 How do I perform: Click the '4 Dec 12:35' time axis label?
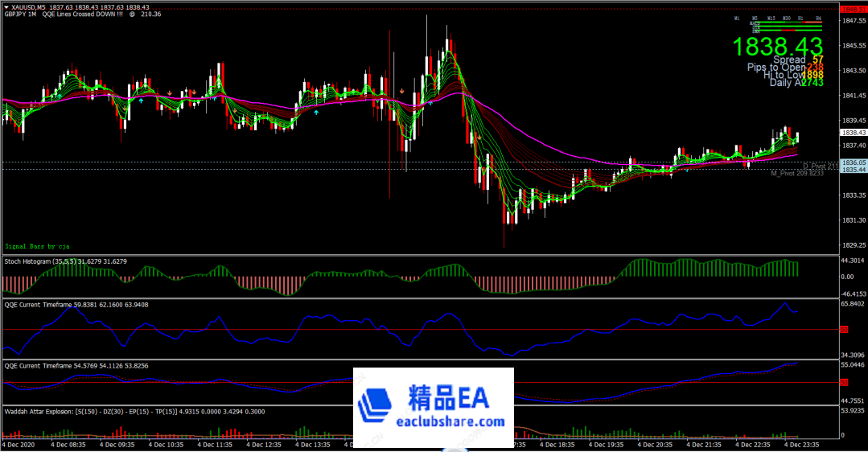pos(264,444)
